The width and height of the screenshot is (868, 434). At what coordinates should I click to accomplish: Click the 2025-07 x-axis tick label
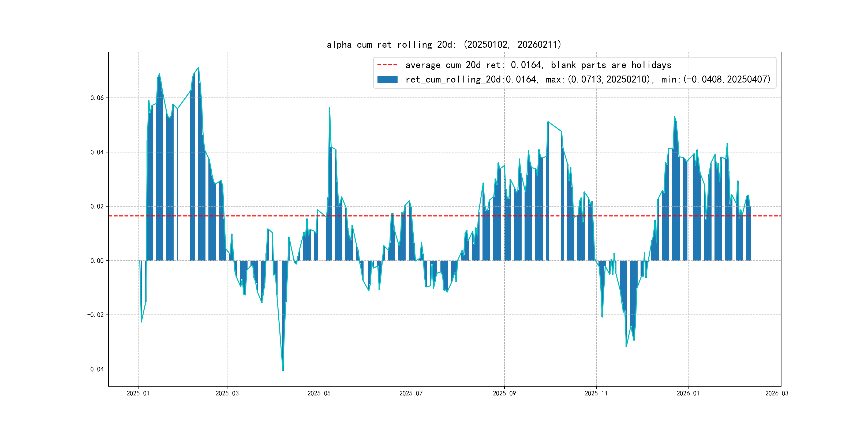(411, 393)
